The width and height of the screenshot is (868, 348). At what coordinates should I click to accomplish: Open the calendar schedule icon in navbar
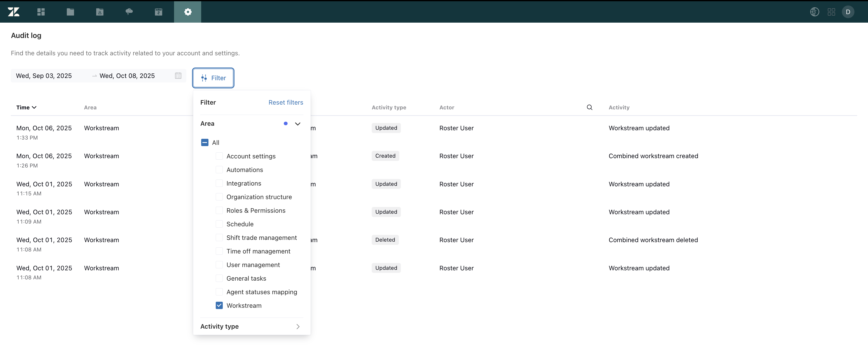(158, 12)
